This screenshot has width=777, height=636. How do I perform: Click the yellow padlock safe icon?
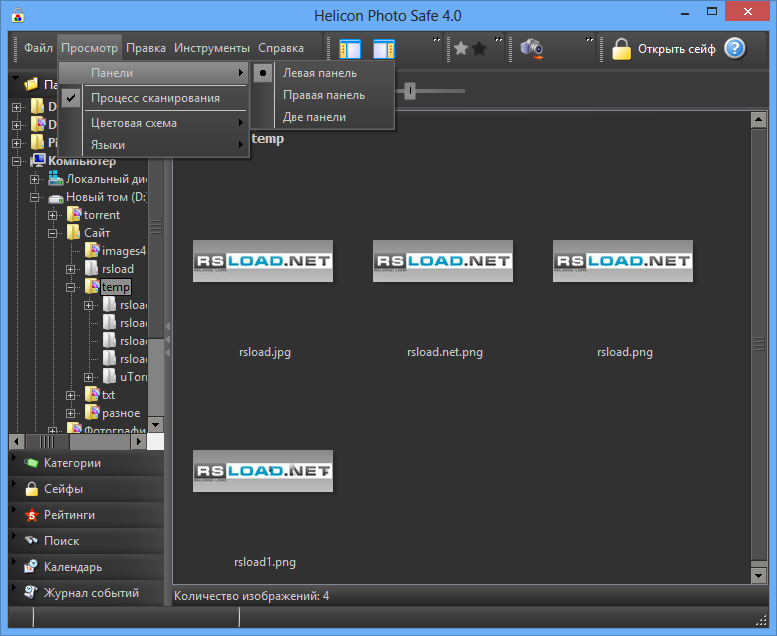pyautogui.click(x=621, y=49)
